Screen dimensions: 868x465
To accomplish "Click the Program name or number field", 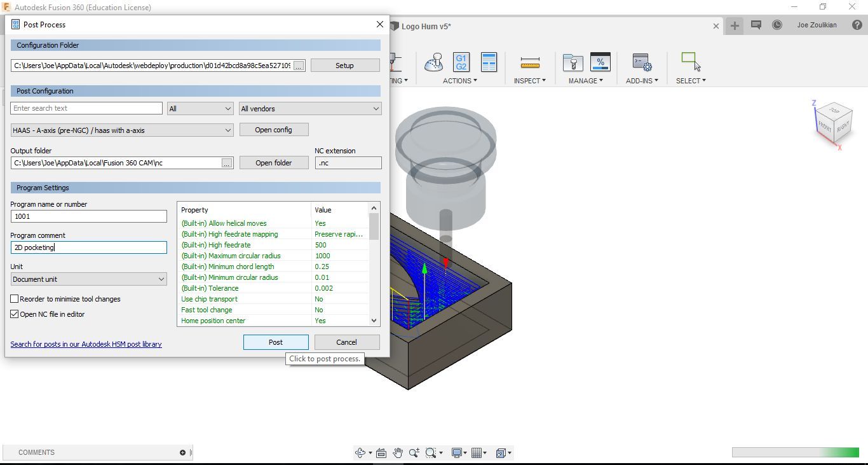I will [x=88, y=216].
